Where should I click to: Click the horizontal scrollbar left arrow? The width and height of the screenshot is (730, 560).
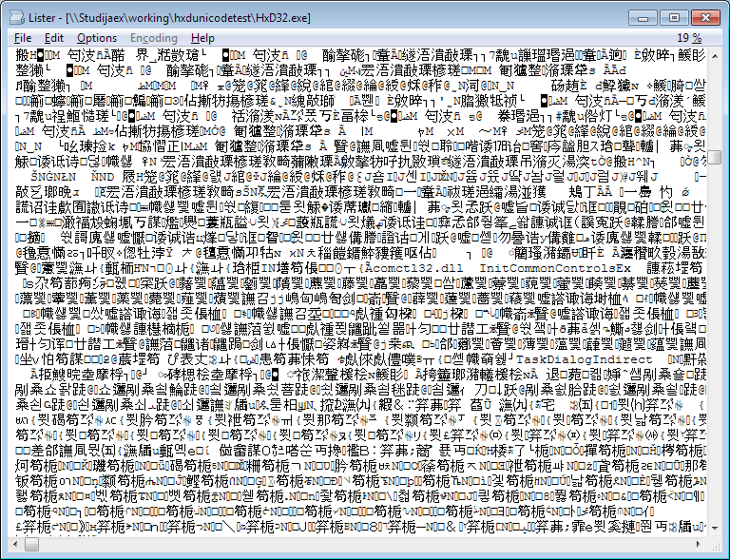[x=16, y=543]
